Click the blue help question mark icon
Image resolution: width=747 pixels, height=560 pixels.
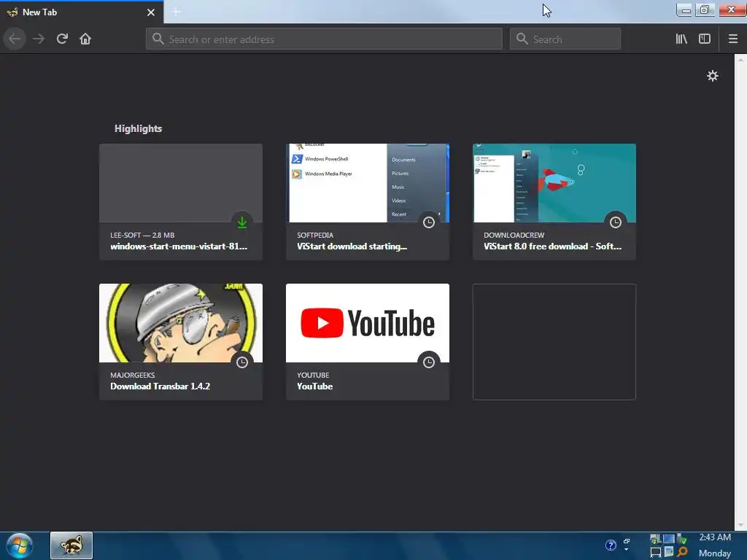click(x=611, y=545)
